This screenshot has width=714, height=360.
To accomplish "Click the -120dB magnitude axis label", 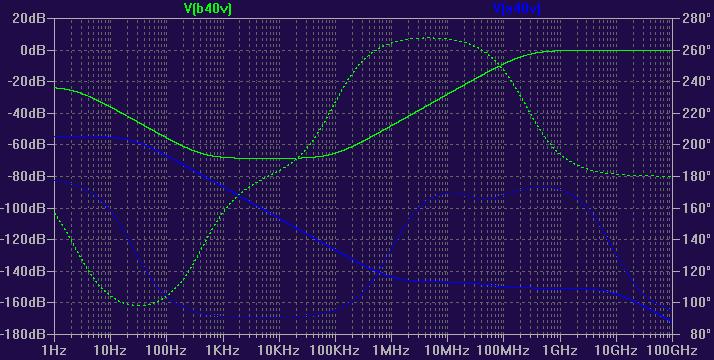I will [x=23, y=239].
